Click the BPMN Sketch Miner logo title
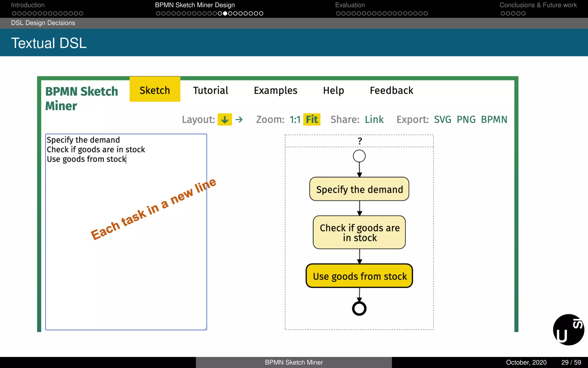588x368 pixels. point(82,99)
